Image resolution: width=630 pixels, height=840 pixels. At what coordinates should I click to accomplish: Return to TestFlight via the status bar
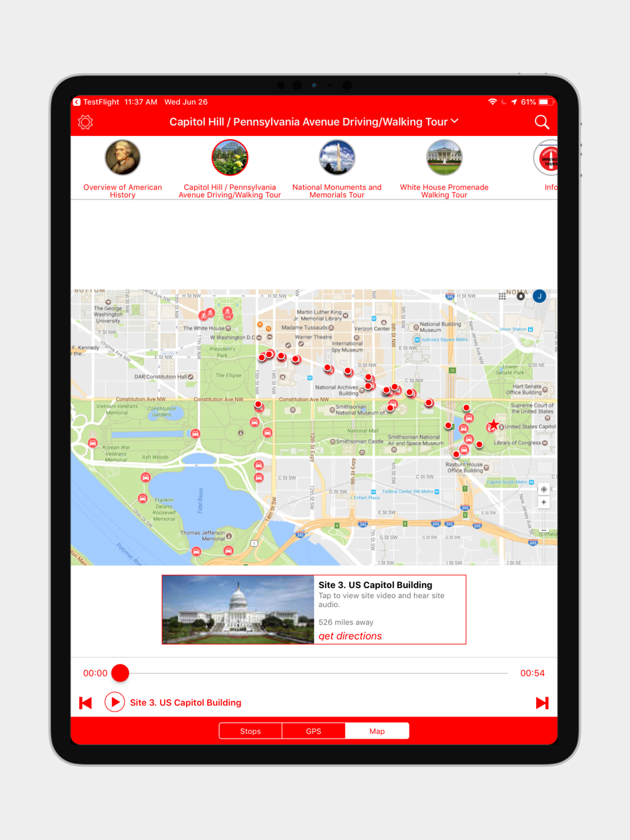click(x=96, y=102)
